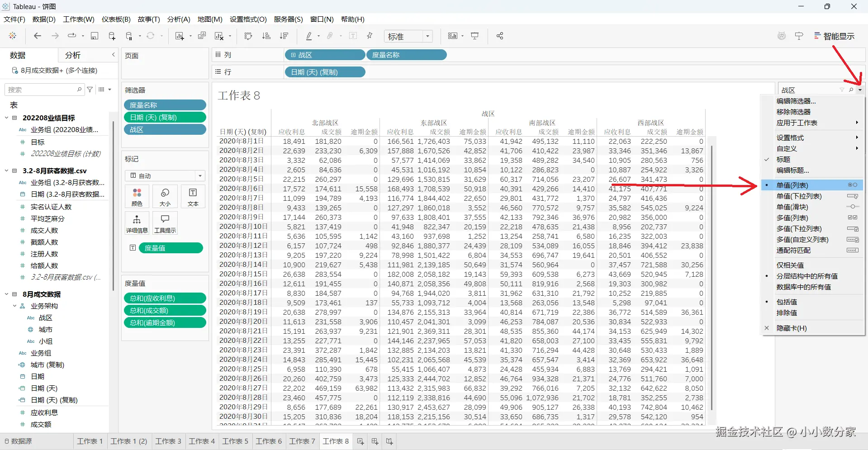Screen dimensions: 868x450
Task: Open the Text (文本) marks button
Action: 193,197
